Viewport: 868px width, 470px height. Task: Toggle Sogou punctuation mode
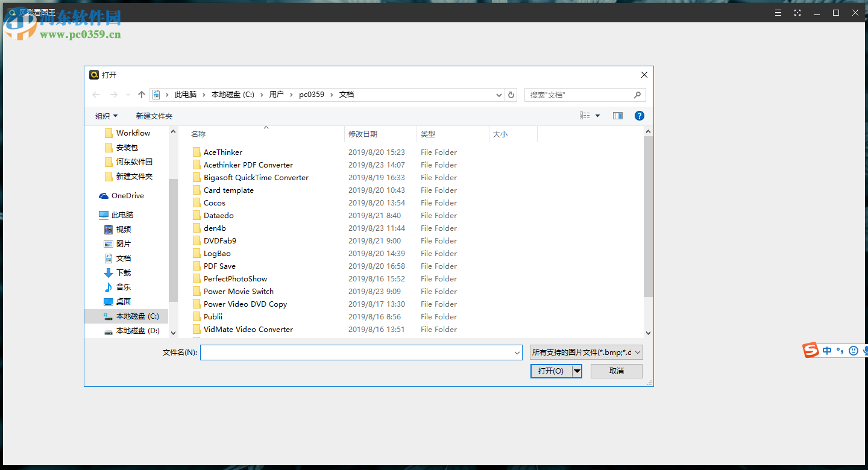pos(840,350)
